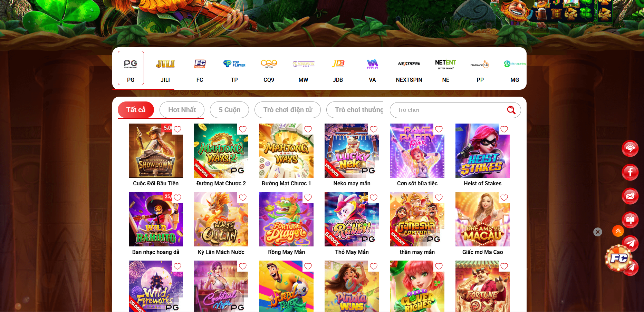Image resolution: width=644 pixels, height=312 pixels.
Task: Click the Giấc mơ Ma Cao title
Action: coord(482,252)
